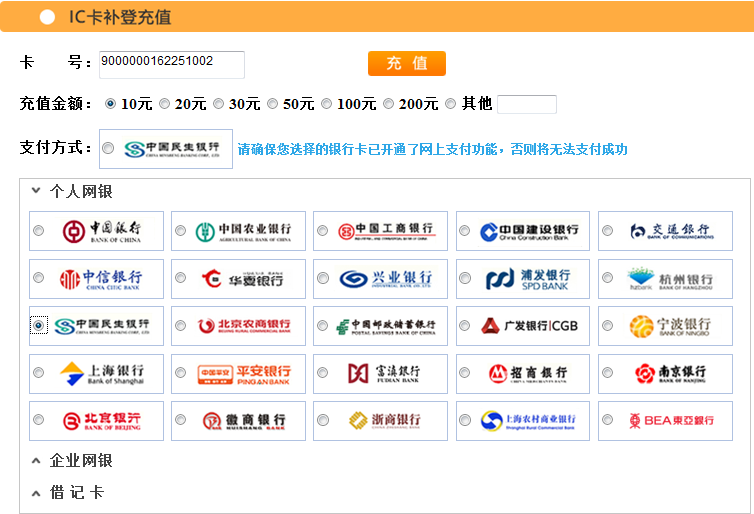Collapse the 个人网银 section
Screen dimensions: 754x514
point(36,190)
